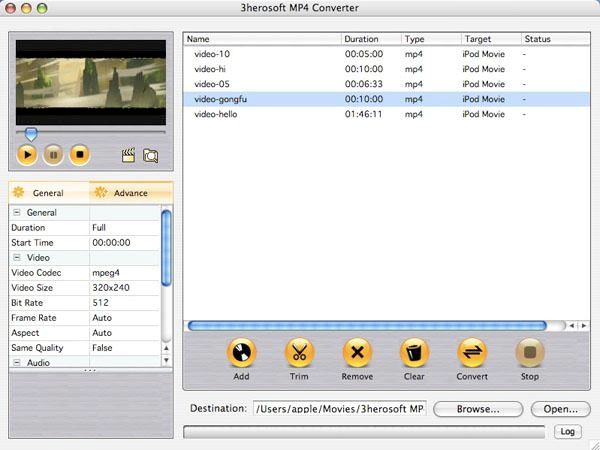
Task: Click the Add disc icon
Action: coord(241,352)
